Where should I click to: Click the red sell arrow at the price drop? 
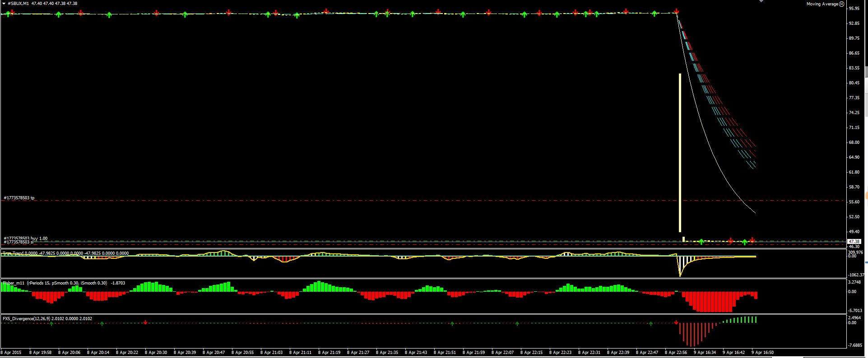tap(676, 11)
